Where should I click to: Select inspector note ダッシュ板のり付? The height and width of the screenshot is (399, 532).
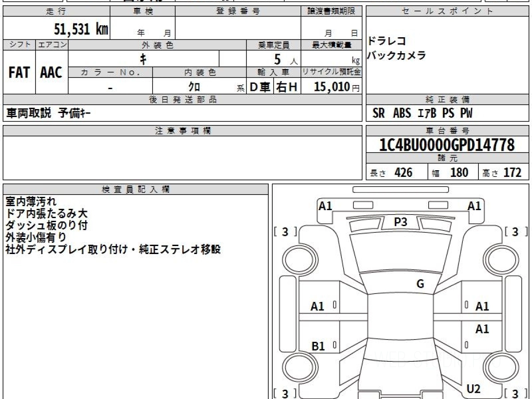pos(47,226)
